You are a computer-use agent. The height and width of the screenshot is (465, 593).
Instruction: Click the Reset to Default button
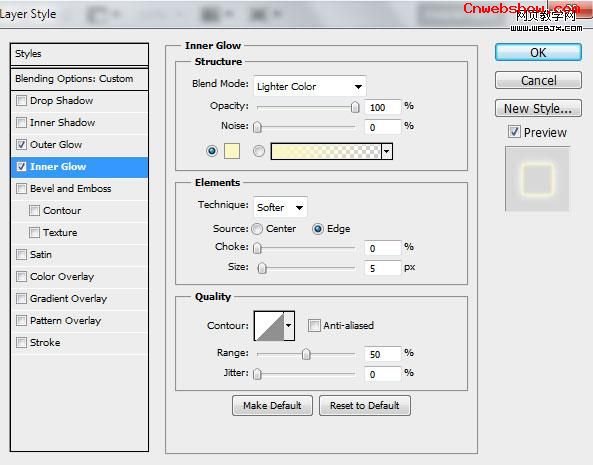(365, 406)
